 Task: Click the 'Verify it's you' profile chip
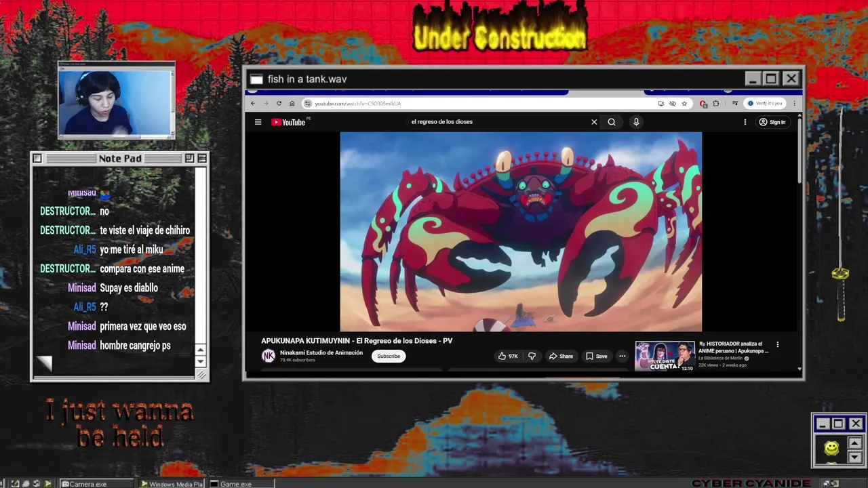[x=765, y=104]
